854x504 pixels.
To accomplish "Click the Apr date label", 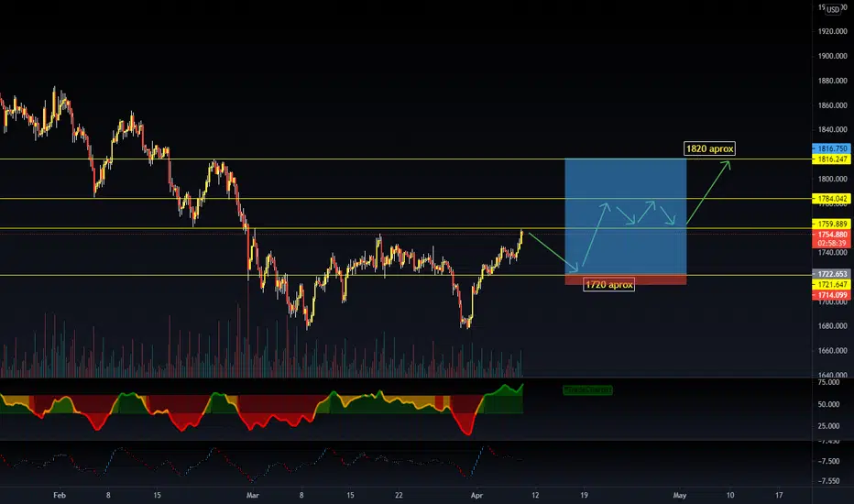I will pyautogui.click(x=476, y=495).
